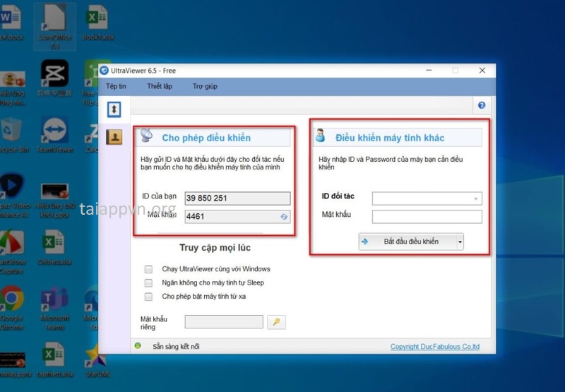This screenshot has height=392, width=565.
Task: Click the remote control arrows sidebar icon
Action: pos(114,109)
